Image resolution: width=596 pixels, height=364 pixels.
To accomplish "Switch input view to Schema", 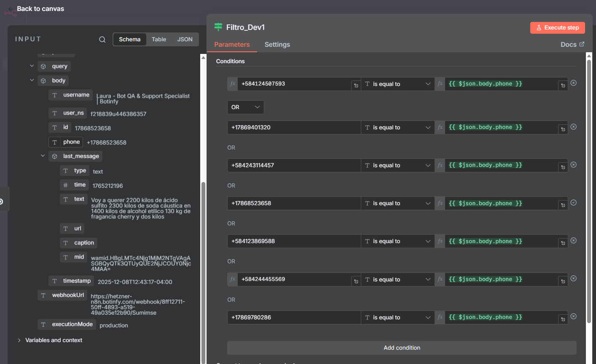I will 130,39.
